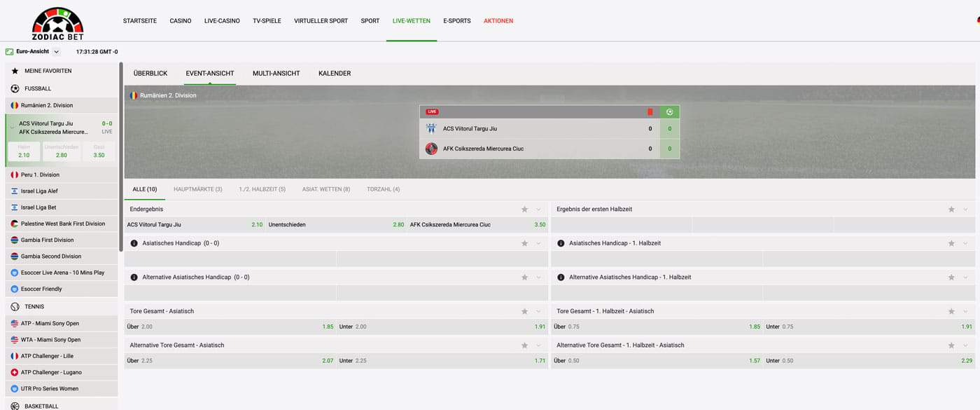Click the basketball icon in sidebar
This screenshot has width=980, height=410.
[x=15, y=406]
